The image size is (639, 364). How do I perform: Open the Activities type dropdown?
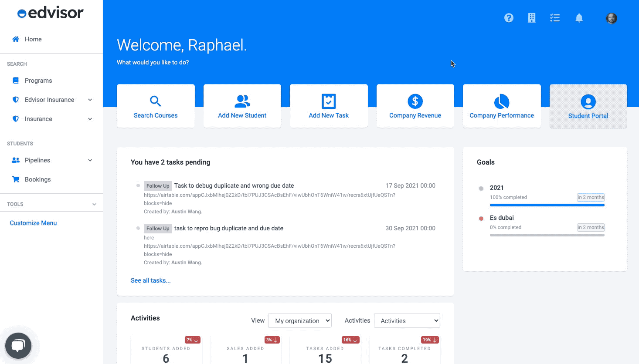407,320
